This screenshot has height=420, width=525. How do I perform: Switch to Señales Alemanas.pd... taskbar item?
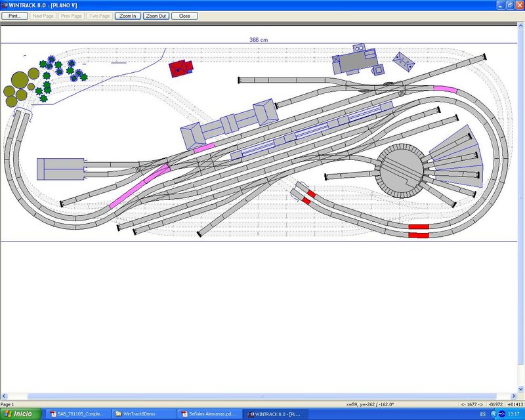point(209,414)
